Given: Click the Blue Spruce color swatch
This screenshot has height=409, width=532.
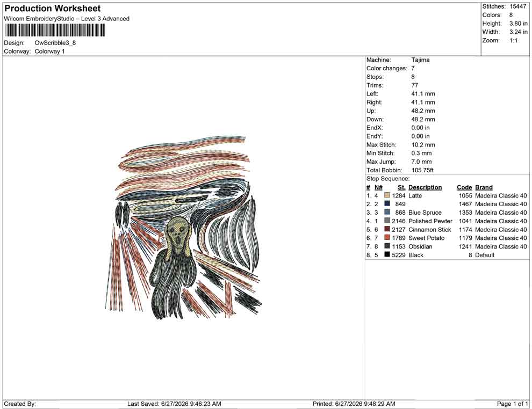Looking at the screenshot, I should coord(387,212).
